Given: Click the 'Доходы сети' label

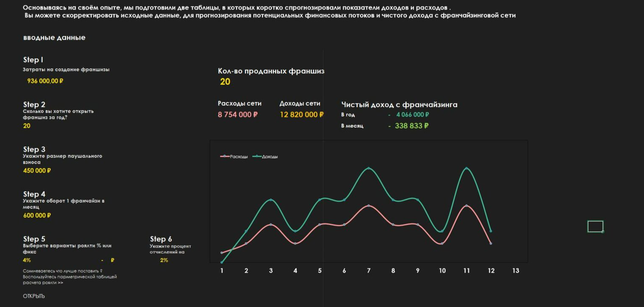Looking at the screenshot, I should [300, 103].
